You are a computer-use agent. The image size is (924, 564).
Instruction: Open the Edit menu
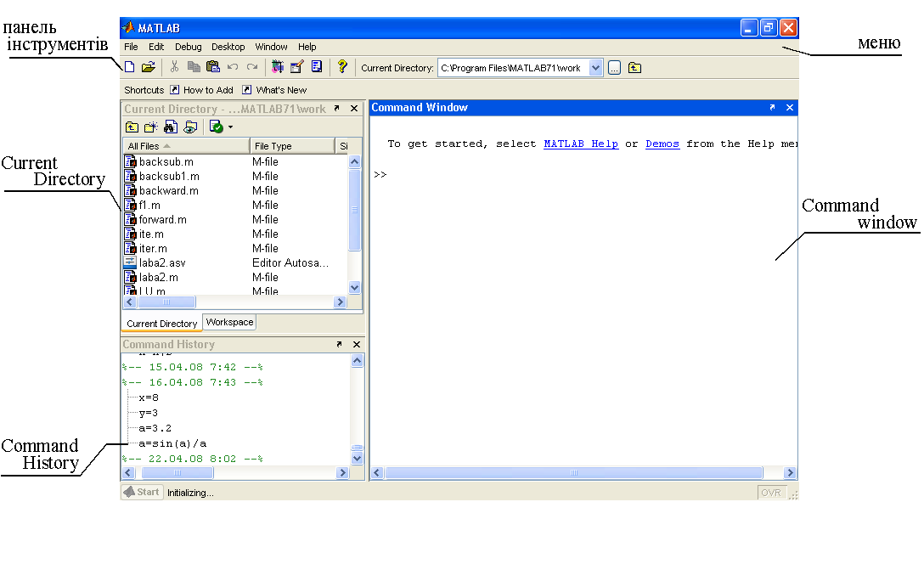pyautogui.click(x=156, y=47)
